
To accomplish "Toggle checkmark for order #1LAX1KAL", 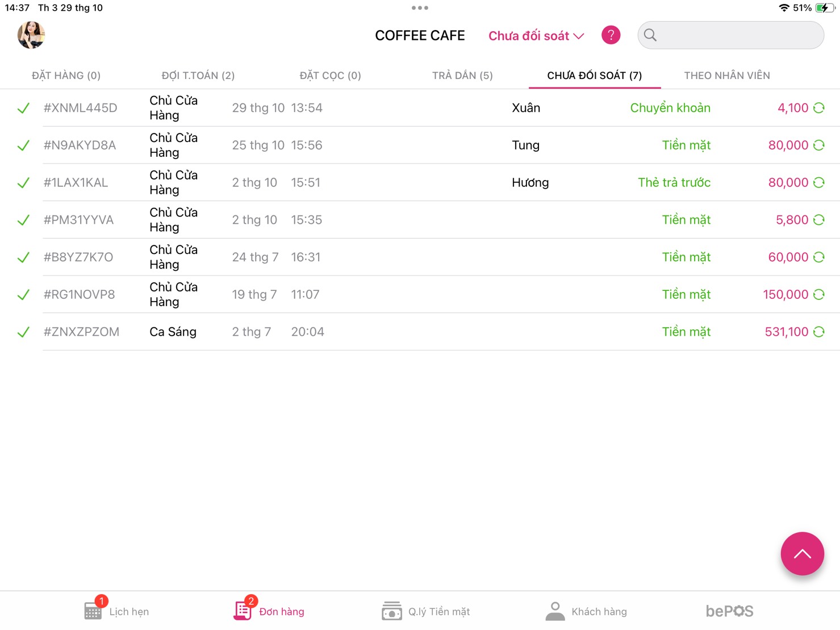I will click(23, 183).
